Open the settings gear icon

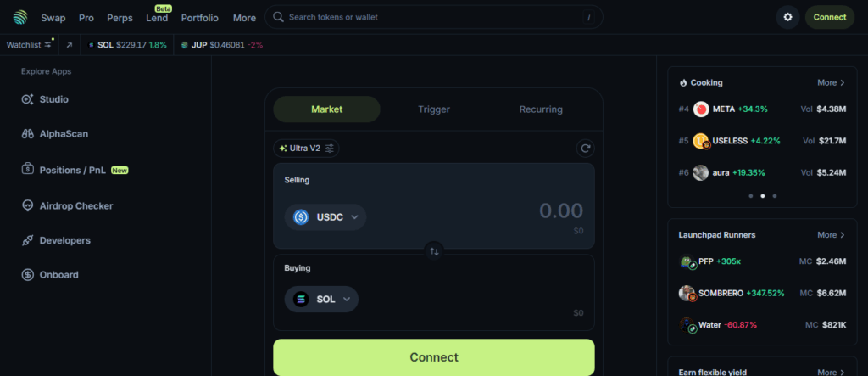coord(787,17)
